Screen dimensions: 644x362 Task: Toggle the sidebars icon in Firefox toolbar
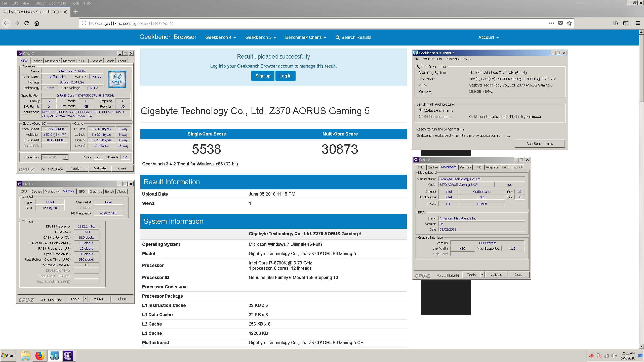(x=626, y=23)
